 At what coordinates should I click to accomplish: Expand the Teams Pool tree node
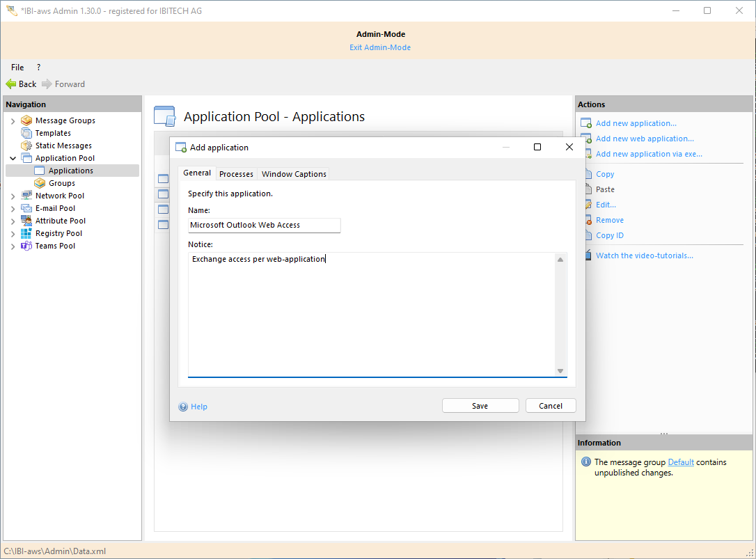coord(13,246)
